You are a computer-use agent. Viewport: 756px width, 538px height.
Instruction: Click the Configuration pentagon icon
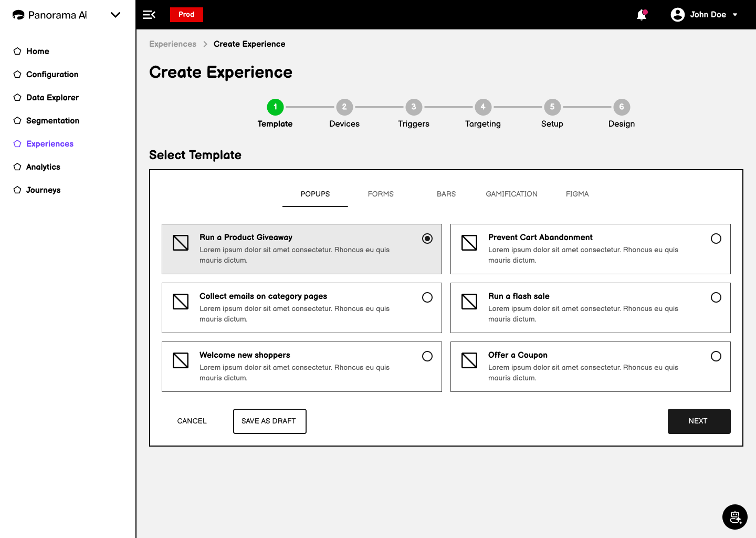point(17,74)
